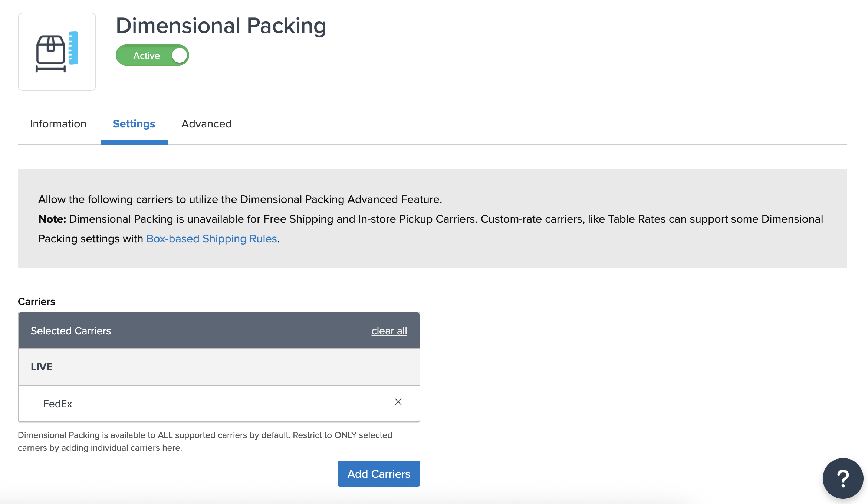Select the Settings tab
Viewport: 868px width, 504px height.
(x=134, y=124)
